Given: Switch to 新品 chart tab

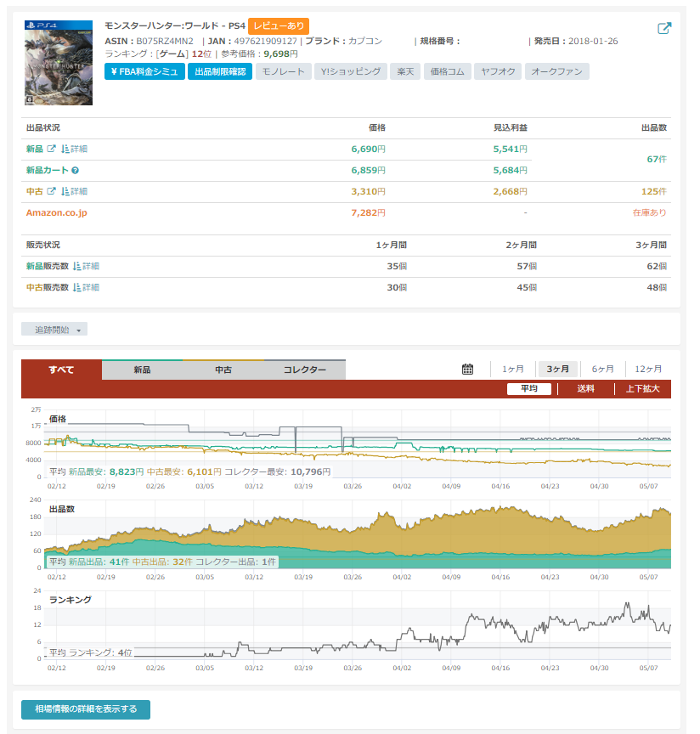Looking at the screenshot, I should pyautogui.click(x=143, y=370).
